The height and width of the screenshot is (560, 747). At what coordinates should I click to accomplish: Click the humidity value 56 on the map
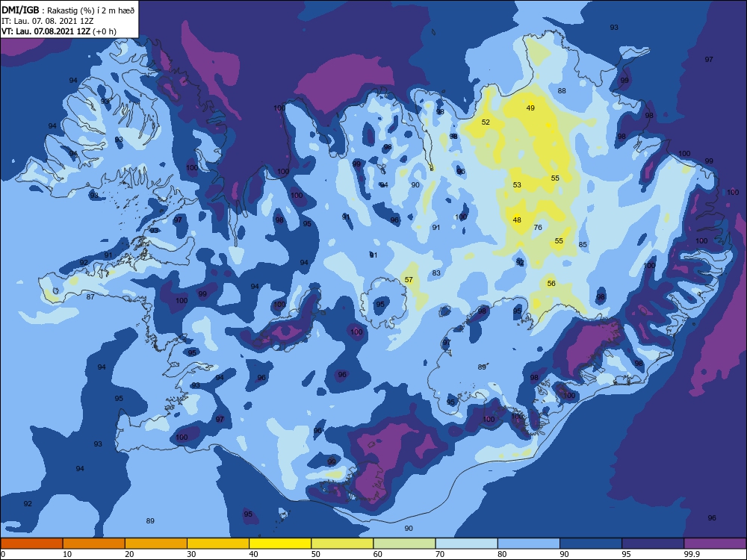tap(551, 283)
